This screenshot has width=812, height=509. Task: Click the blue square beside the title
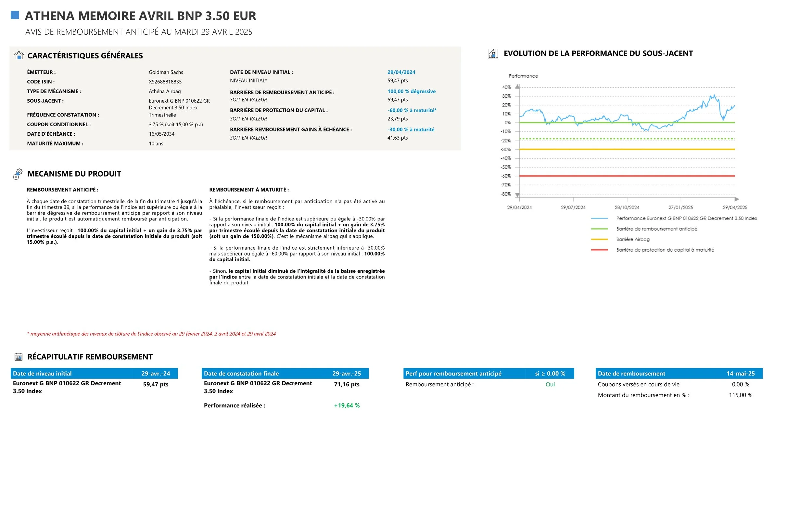15,15
